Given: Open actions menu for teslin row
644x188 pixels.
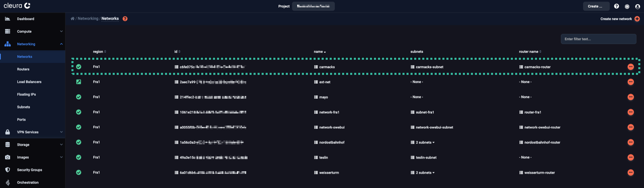Looking at the screenshot, I should 631,157.
